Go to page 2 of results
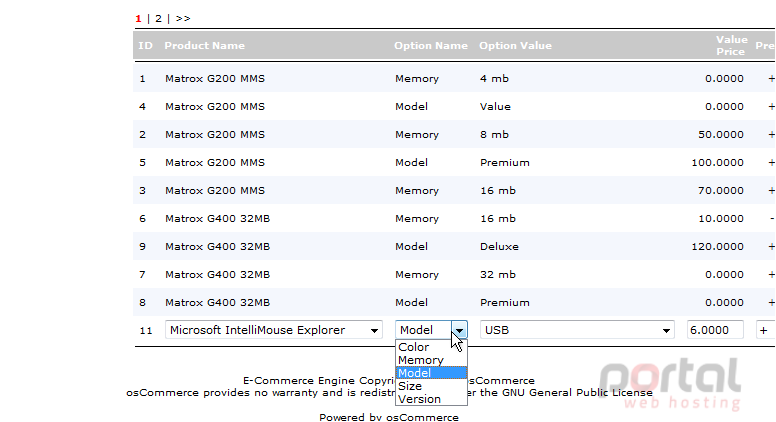 click(x=158, y=19)
